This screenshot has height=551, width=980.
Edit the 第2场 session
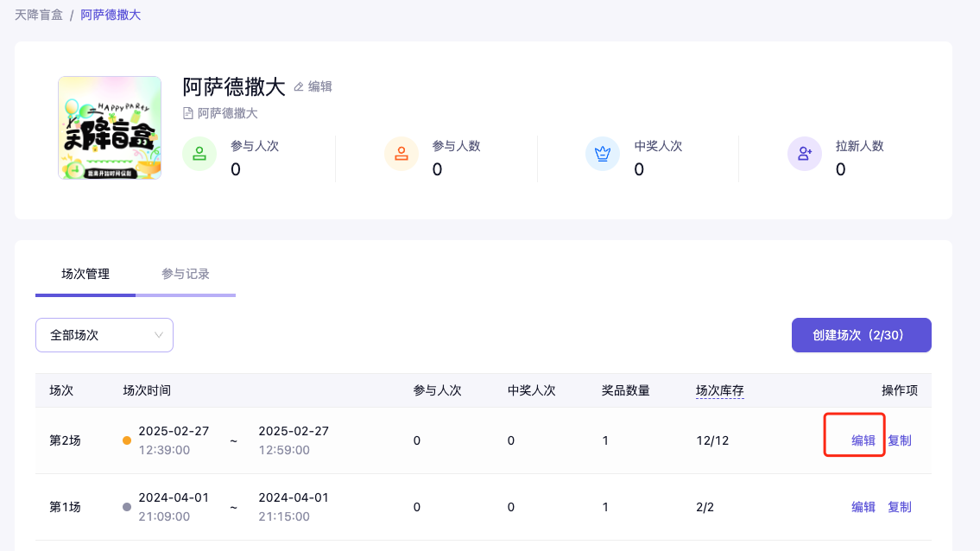863,440
